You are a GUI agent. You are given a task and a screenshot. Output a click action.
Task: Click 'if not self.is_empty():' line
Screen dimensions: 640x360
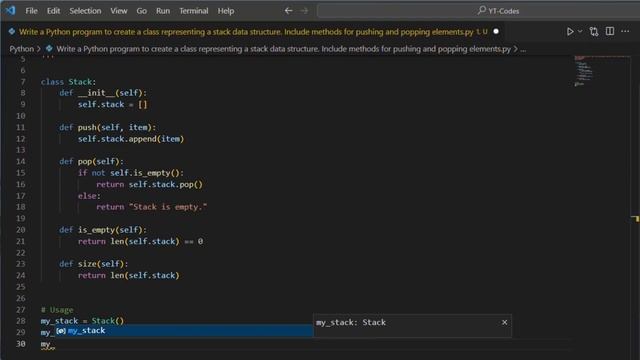pos(131,173)
